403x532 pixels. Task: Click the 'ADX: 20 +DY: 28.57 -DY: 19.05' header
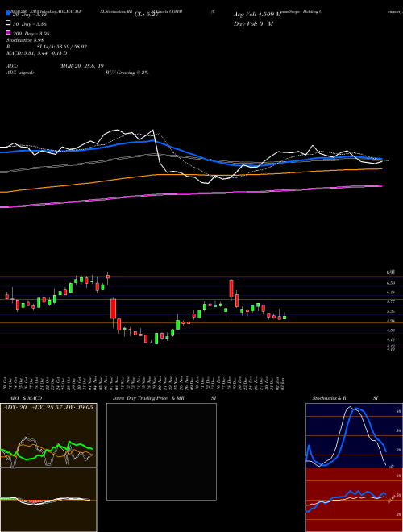coord(48,408)
